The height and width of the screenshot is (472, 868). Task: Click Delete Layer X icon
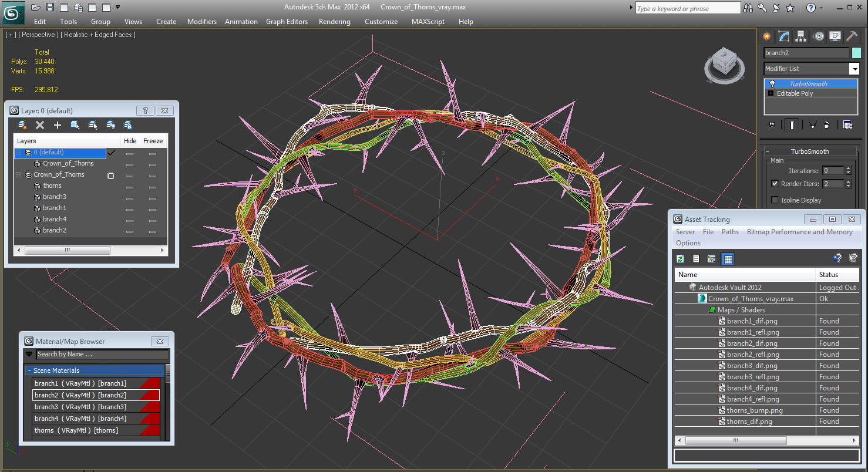pos(40,125)
